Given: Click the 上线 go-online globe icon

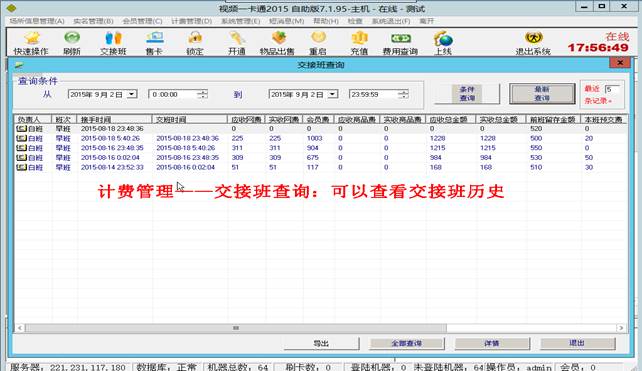Looking at the screenshot, I should (443, 43).
